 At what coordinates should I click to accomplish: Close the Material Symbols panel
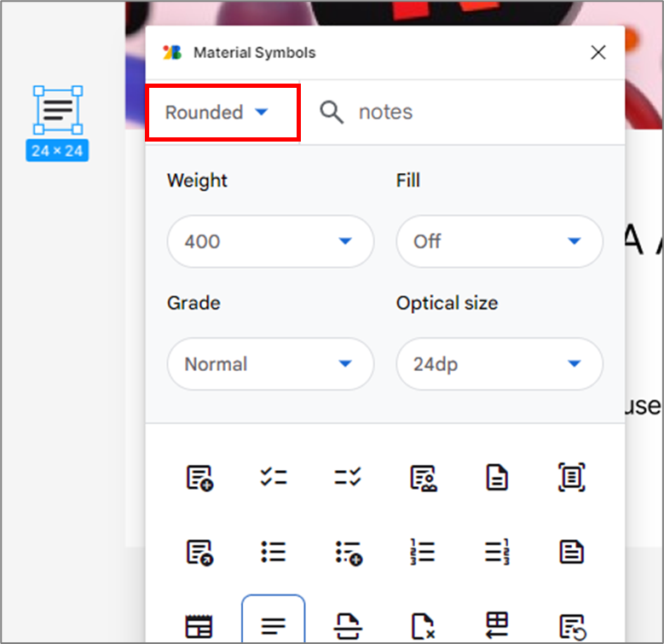(x=598, y=53)
